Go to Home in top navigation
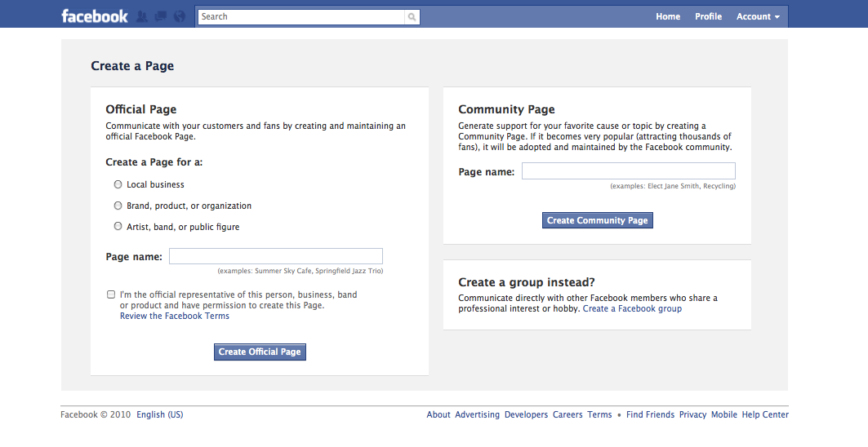The height and width of the screenshot is (447, 868). click(668, 16)
